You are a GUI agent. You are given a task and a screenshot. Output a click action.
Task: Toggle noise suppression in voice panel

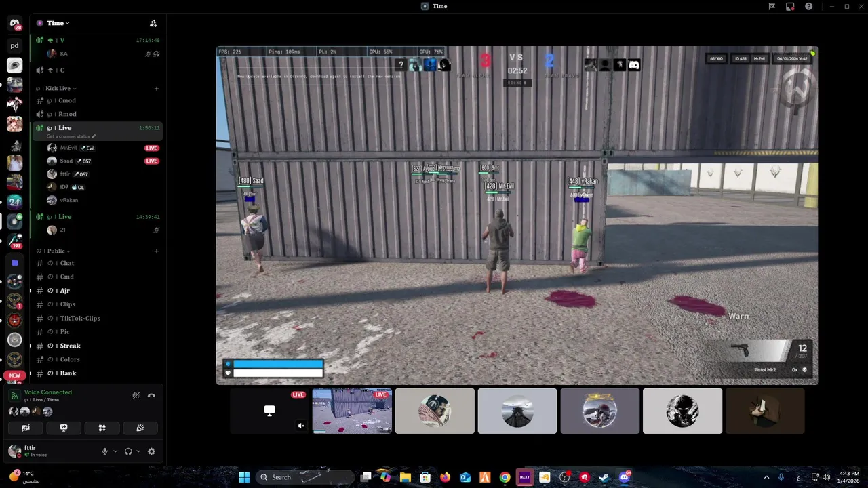tap(136, 396)
